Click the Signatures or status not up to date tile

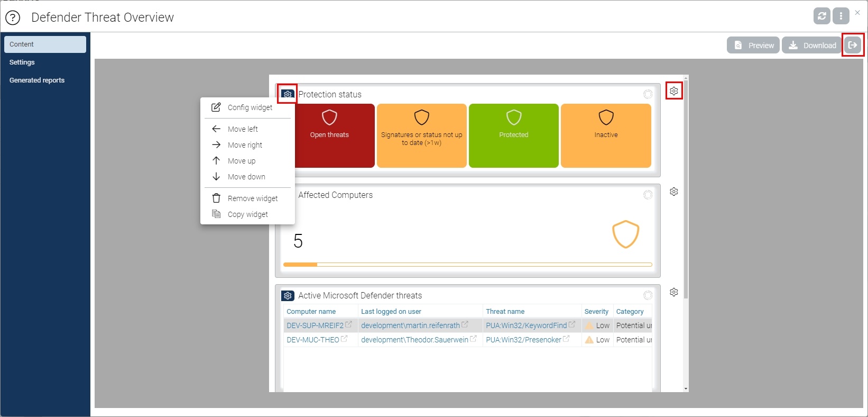pyautogui.click(x=422, y=136)
